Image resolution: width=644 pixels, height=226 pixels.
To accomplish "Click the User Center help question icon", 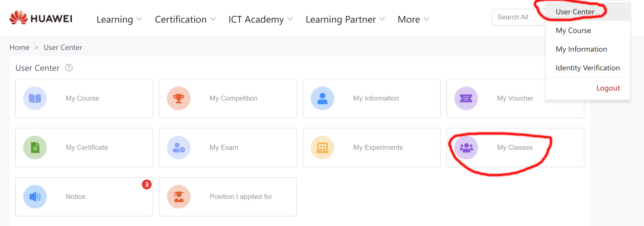I will click(69, 68).
